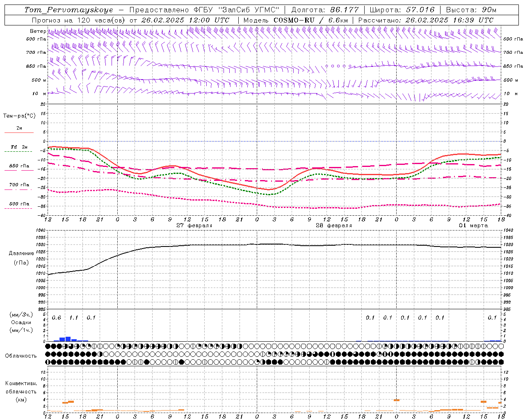Screen dimensions: 525x420
Task: Click the 27 февраля date label
Action: pyautogui.click(x=194, y=226)
